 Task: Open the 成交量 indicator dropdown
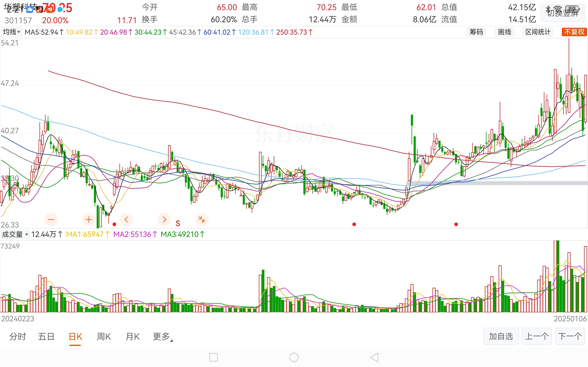tap(15, 234)
